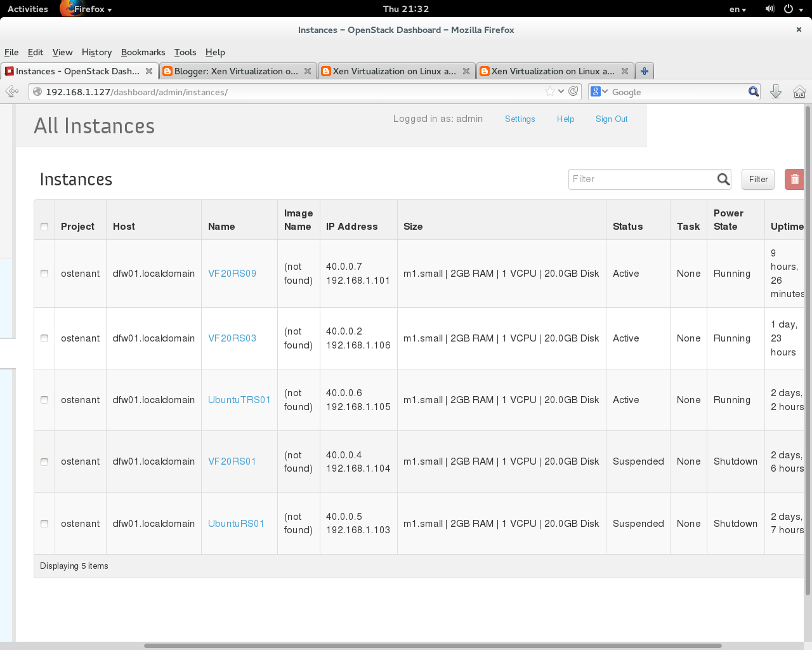
Task: Check the box for instance UbuntuRS01
Action: pos(44,524)
